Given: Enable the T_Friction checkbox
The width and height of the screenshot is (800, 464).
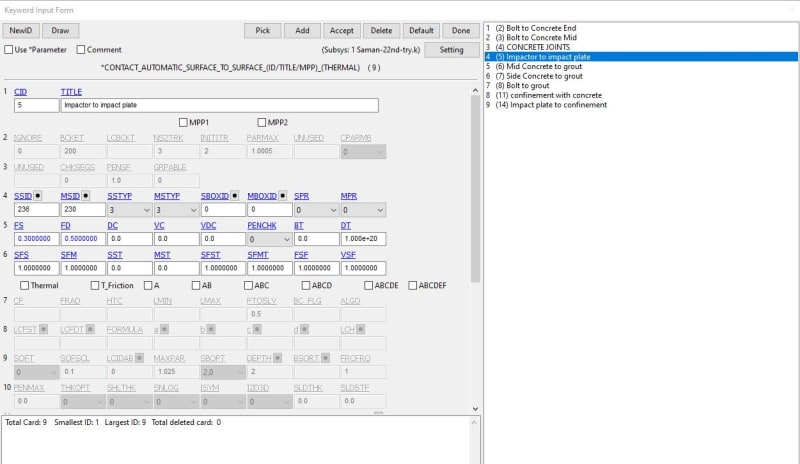Looking at the screenshot, I should pyautogui.click(x=95, y=285).
